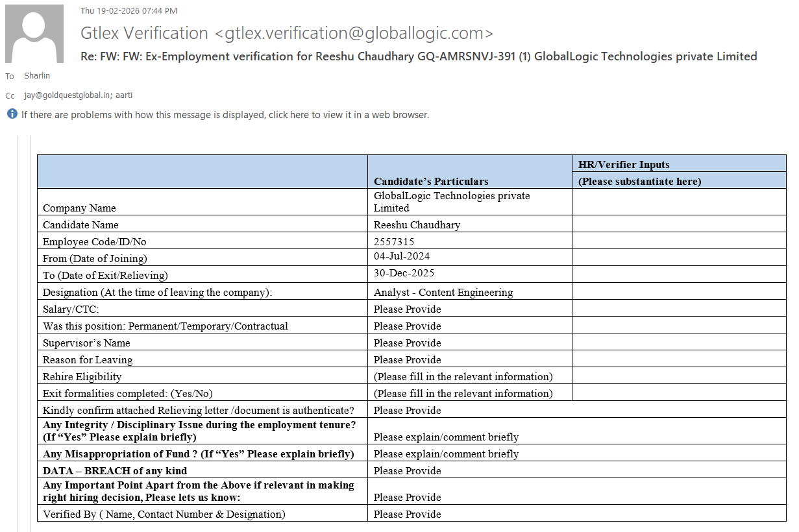Click the exit date 30-Dec-2025 cell
The image size is (799, 532).
404,274
